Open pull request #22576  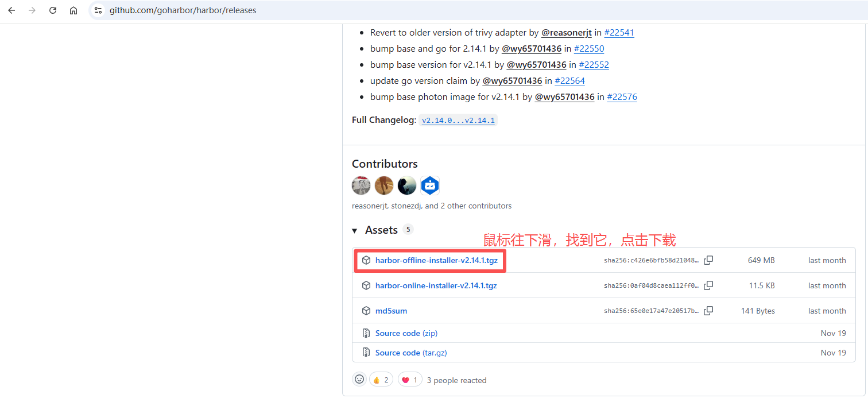pos(622,97)
